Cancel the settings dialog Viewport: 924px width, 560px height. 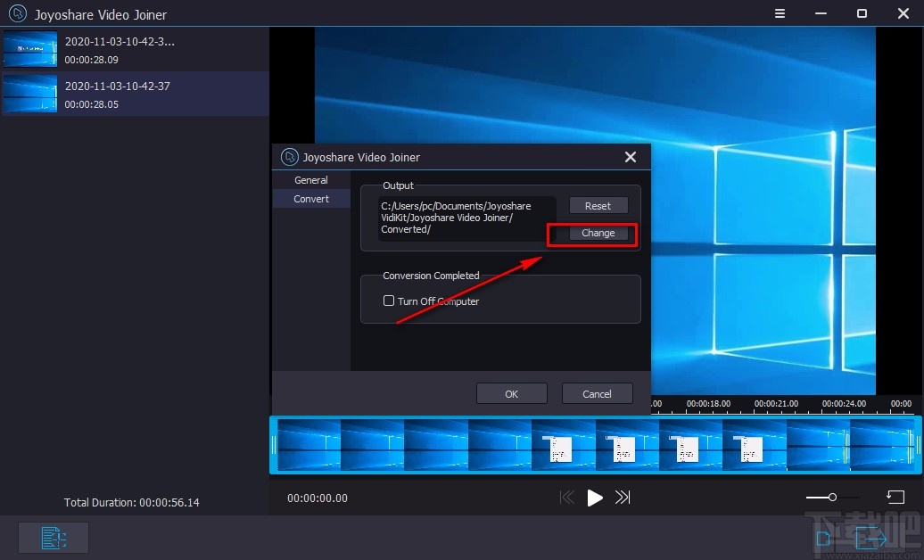(597, 394)
